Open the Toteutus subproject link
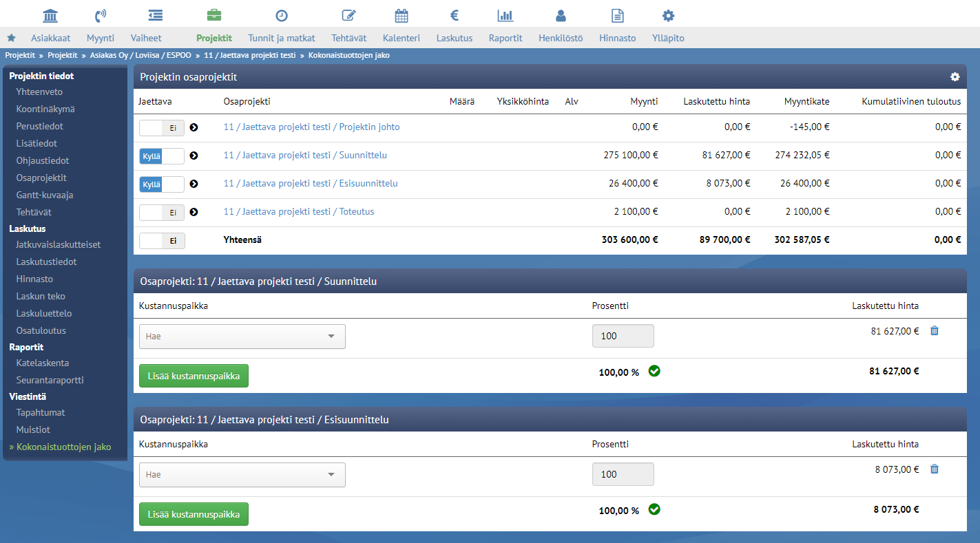The width and height of the screenshot is (980, 543). (x=299, y=212)
